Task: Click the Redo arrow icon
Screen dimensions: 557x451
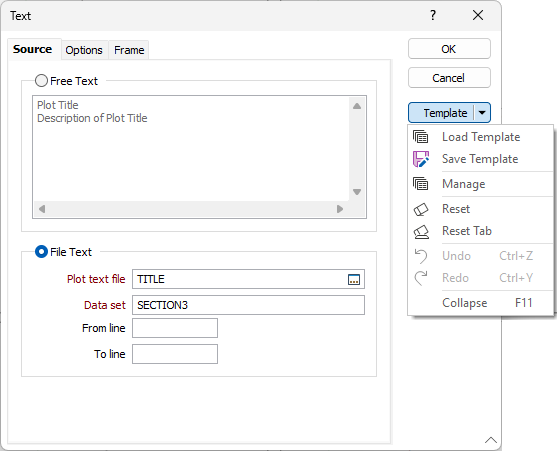Action: pyautogui.click(x=421, y=278)
